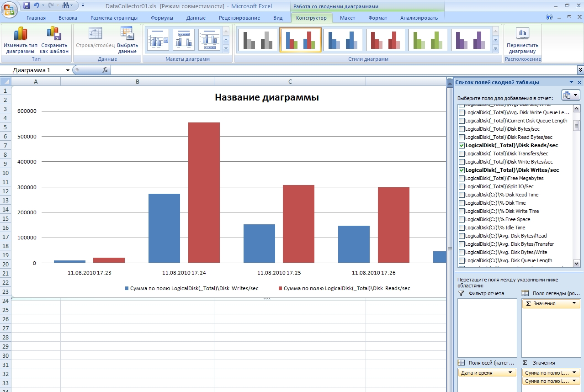Choose the green chart style swatch
This screenshot has height=392, width=584.
point(428,40)
